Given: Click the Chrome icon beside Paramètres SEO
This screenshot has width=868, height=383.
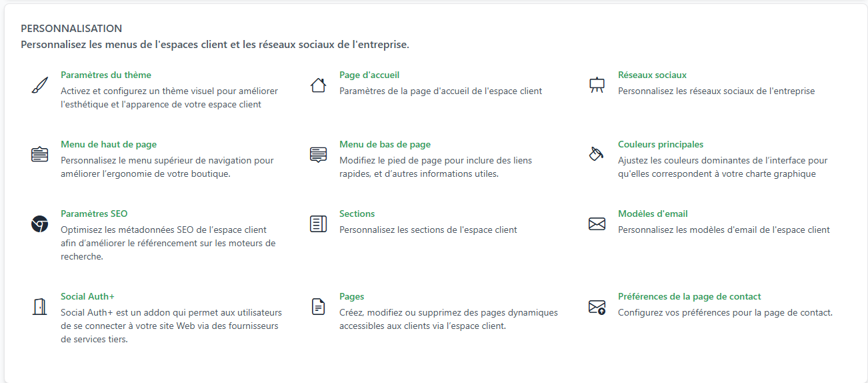Looking at the screenshot, I should click(x=40, y=224).
